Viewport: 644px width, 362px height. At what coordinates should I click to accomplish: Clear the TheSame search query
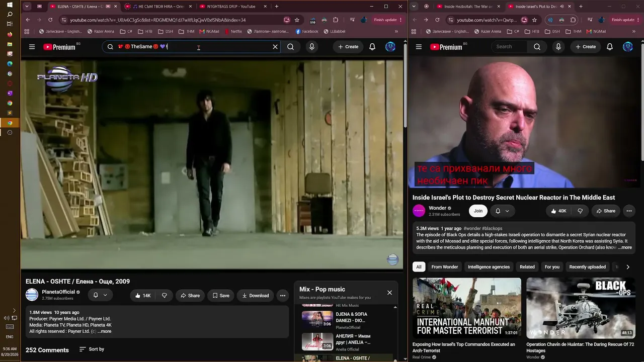pos(275,47)
